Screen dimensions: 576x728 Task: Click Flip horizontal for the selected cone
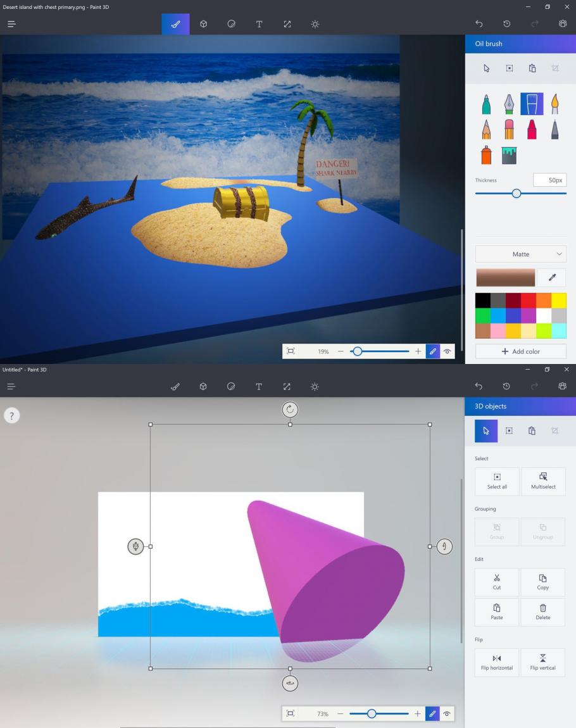496,662
